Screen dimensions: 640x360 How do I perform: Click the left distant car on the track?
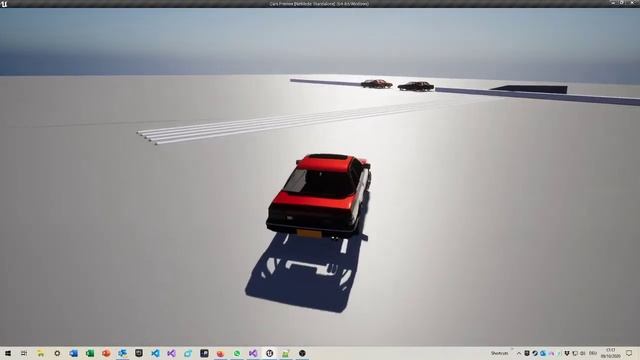[x=376, y=84]
